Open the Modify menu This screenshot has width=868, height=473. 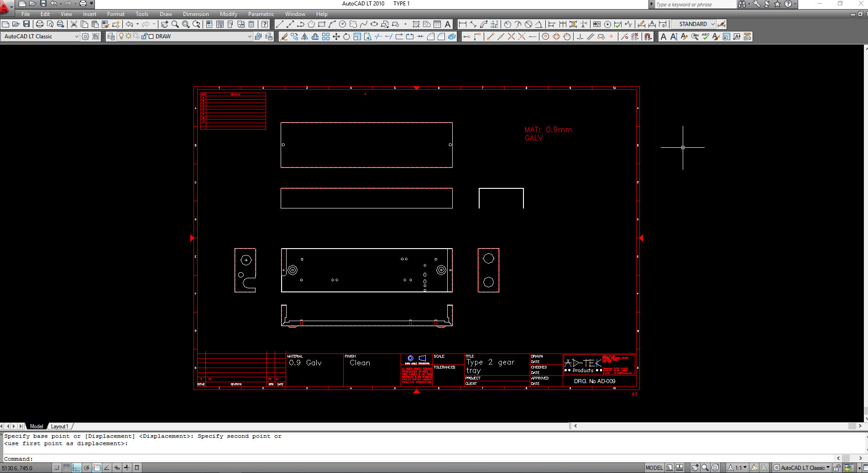pos(229,14)
